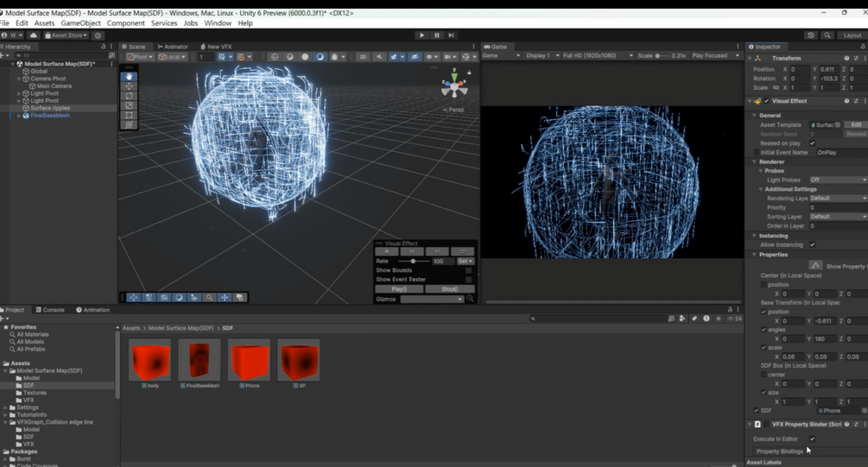Select the Phone SDF asset thumbnail
Screen dimensions: 868x467
coord(249,360)
